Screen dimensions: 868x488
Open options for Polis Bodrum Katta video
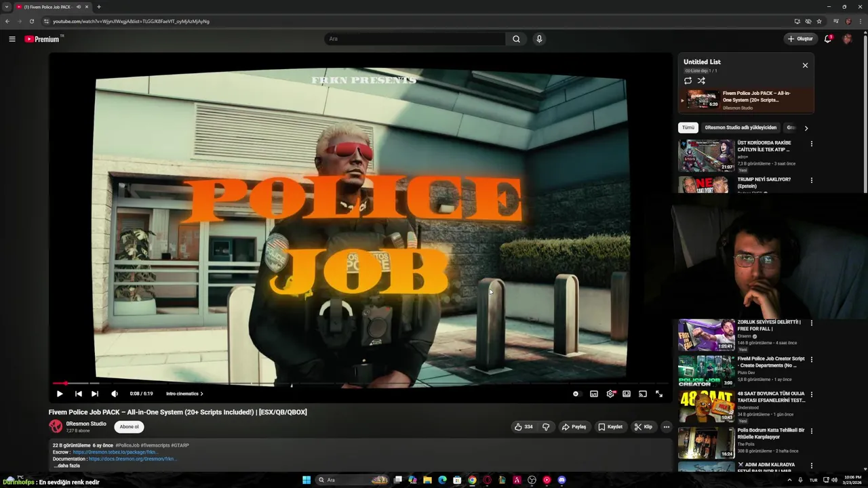tap(811, 430)
